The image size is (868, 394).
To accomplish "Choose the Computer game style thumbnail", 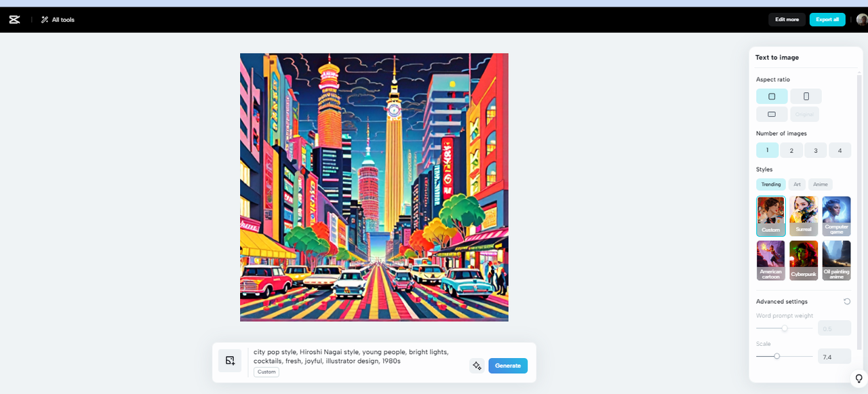I will pos(836,216).
